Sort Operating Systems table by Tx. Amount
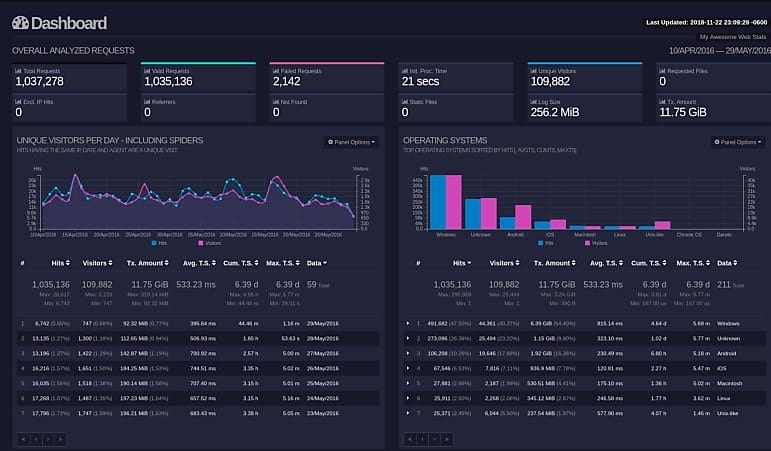Image resolution: width=771 pixels, height=451 pixels. pos(555,263)
